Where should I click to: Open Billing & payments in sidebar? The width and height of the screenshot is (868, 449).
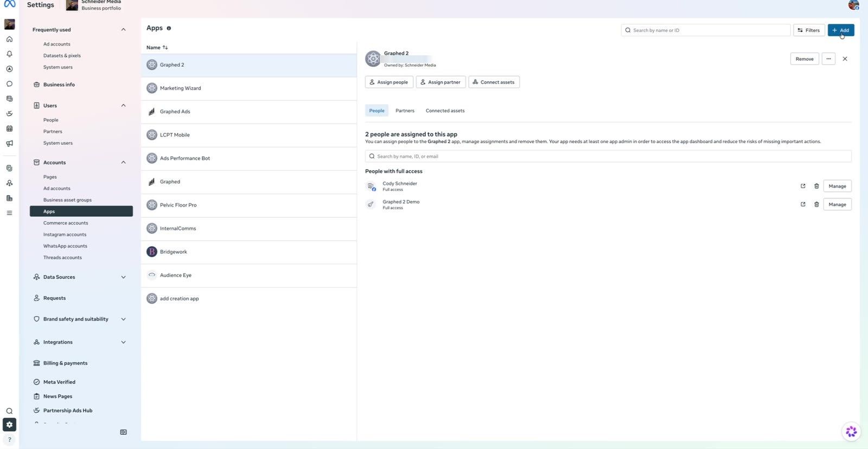(x=65, y=363)
